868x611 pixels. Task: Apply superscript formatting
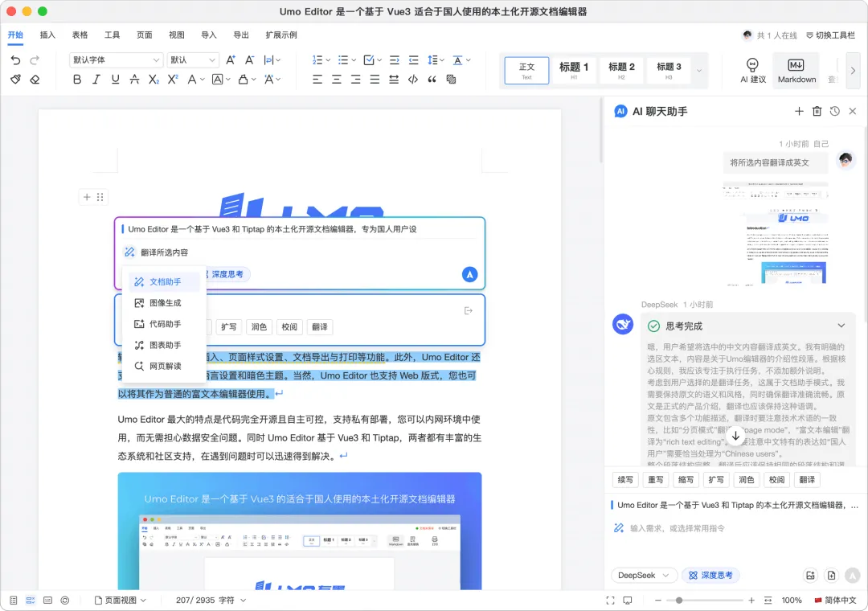click(x=173, y=80)
